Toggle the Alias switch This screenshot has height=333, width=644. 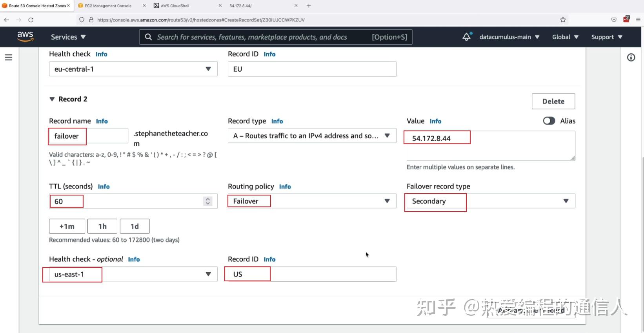pyautogui.click(x=549, y=121)
